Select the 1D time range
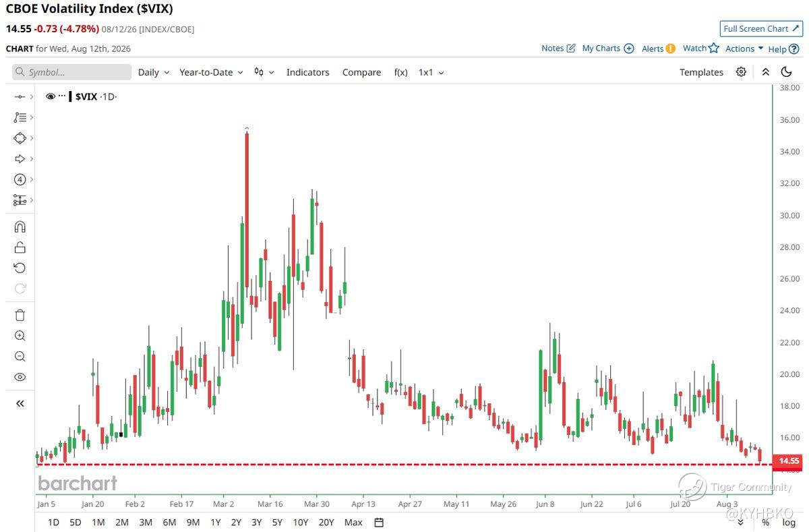809x532 pixels. (53, 522)
